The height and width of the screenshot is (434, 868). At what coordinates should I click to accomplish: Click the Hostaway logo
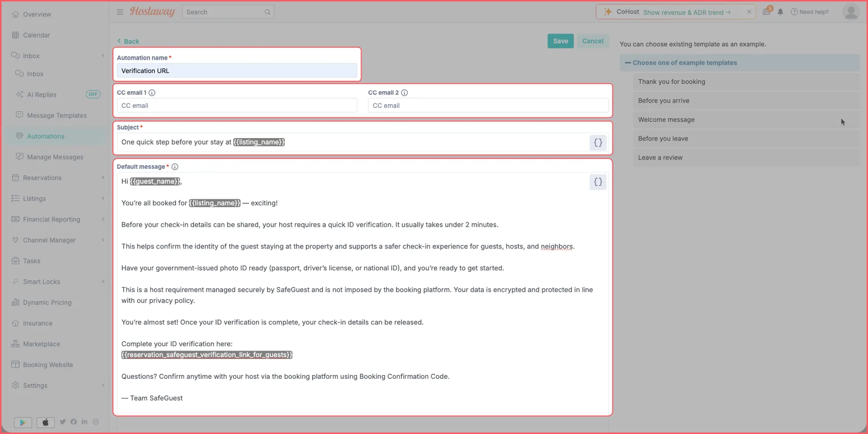[x=152, y=11]
